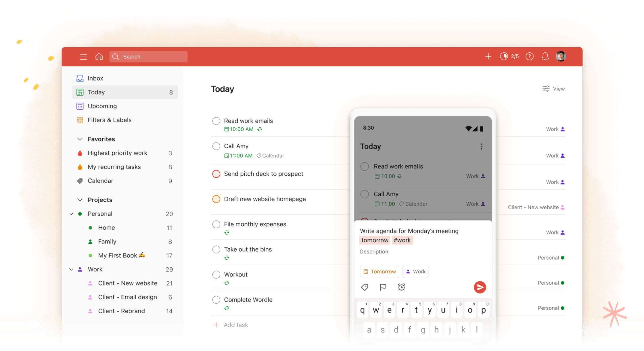Check off the Call Amy task on mobile

365,194
